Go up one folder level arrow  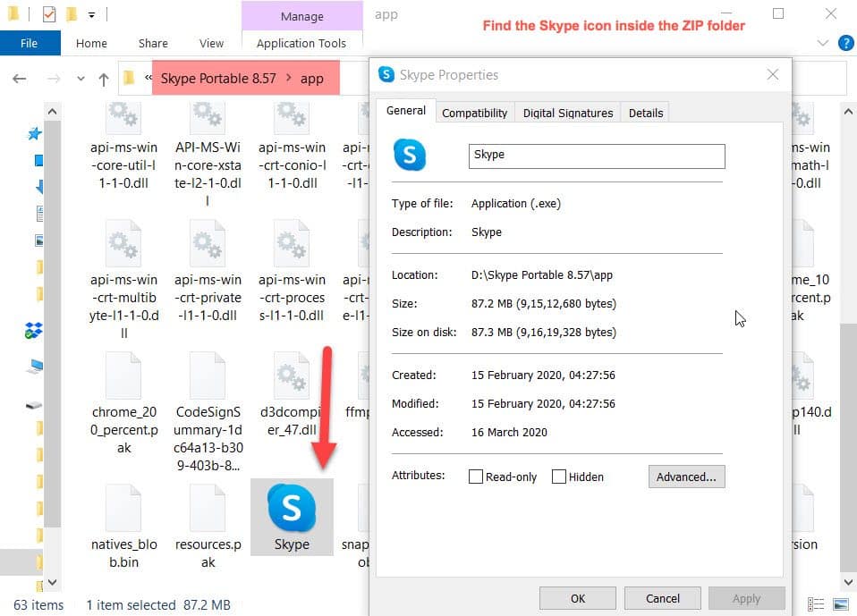[x=103, y=80]
